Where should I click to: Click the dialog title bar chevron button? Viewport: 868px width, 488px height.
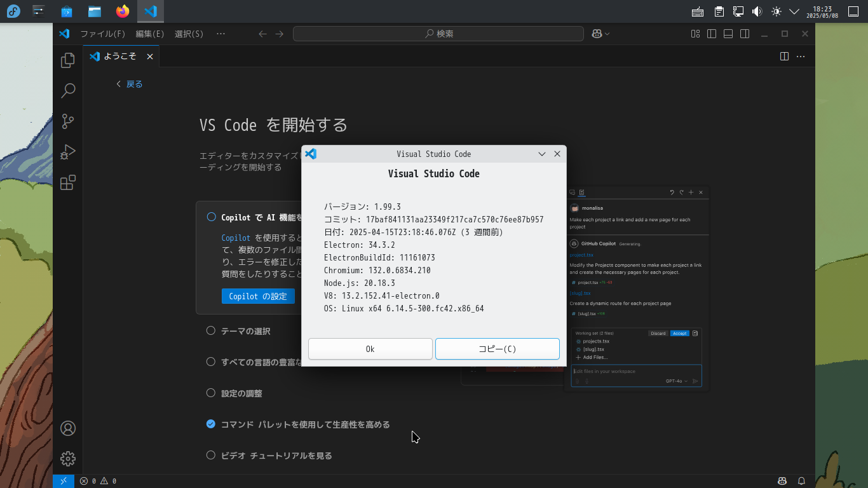(542, 154)
